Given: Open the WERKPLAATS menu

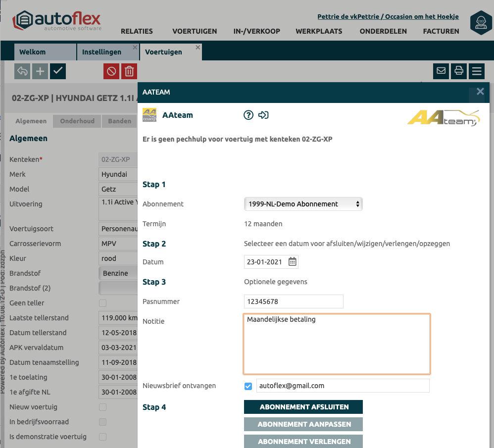Looking at the screenshot, I should click(x=319, y=31).
